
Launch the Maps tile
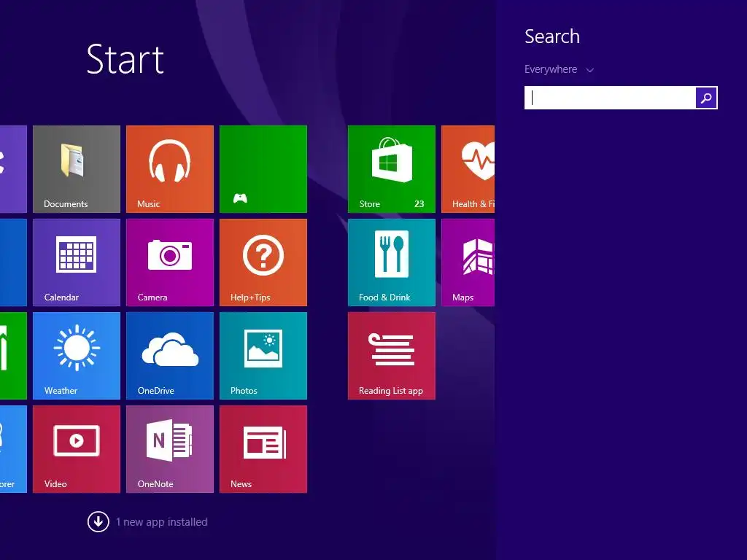pos(468,262)
